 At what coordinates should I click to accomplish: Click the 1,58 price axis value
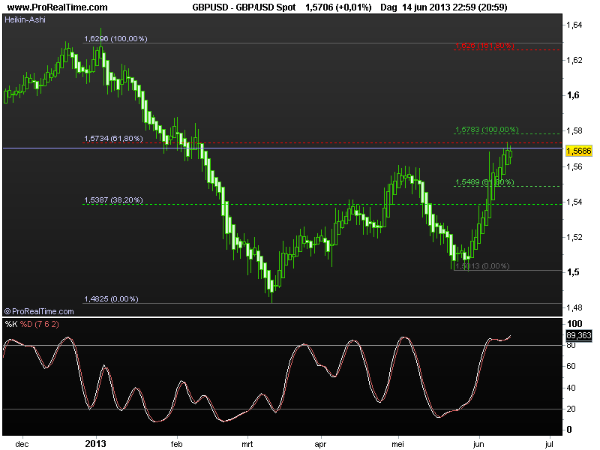(x=574, y=131)
